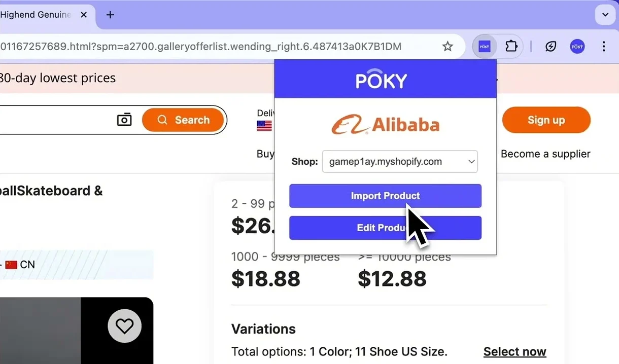This screenshot has height=364, width=619.
Task: Click the camera image-search icon
Action: click(124, 120)
